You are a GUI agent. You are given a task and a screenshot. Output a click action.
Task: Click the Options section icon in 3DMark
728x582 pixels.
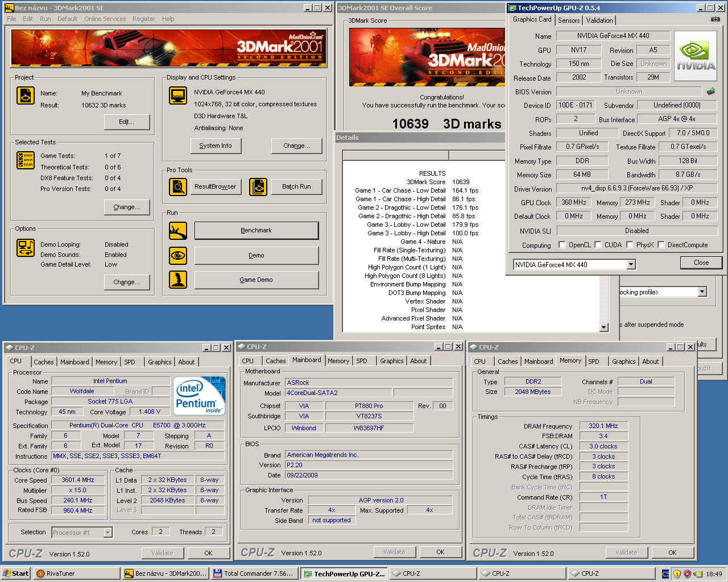25,248
